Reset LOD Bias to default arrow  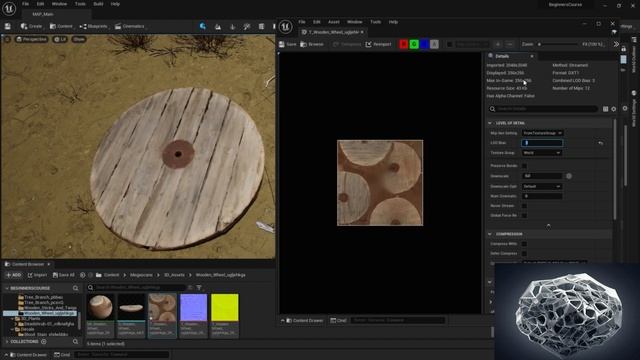click(x=600, y=143)
